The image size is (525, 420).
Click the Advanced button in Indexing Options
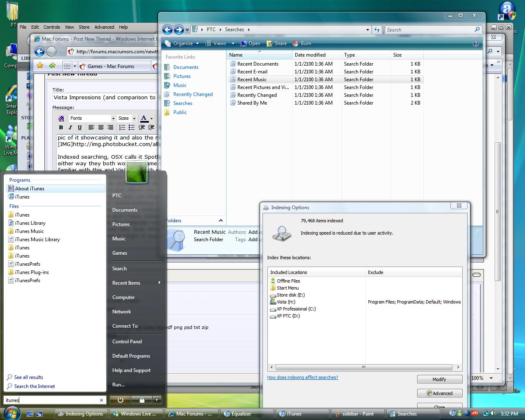(x=440, y=393)
